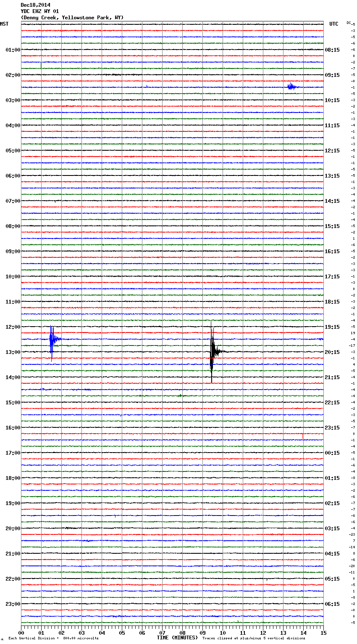Screen dimensions: 357x644
Task: Select the 14:00 MST time label
Action: pos(13,377)
